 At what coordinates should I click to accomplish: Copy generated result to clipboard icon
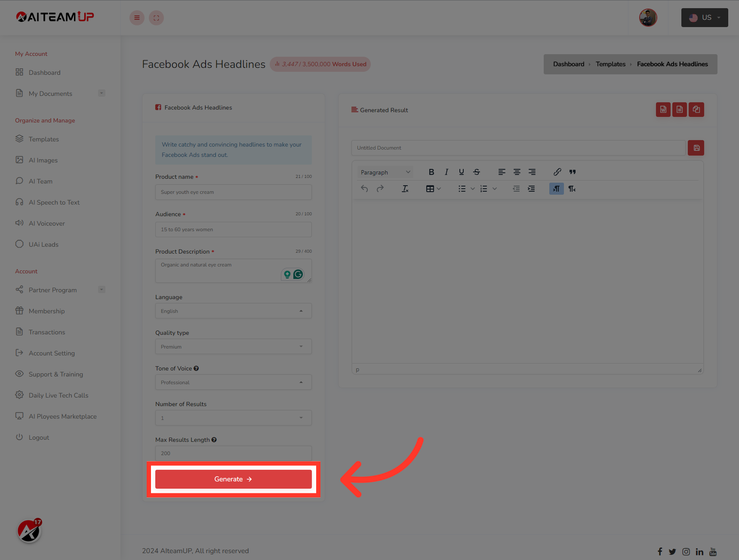click(696, 110)
